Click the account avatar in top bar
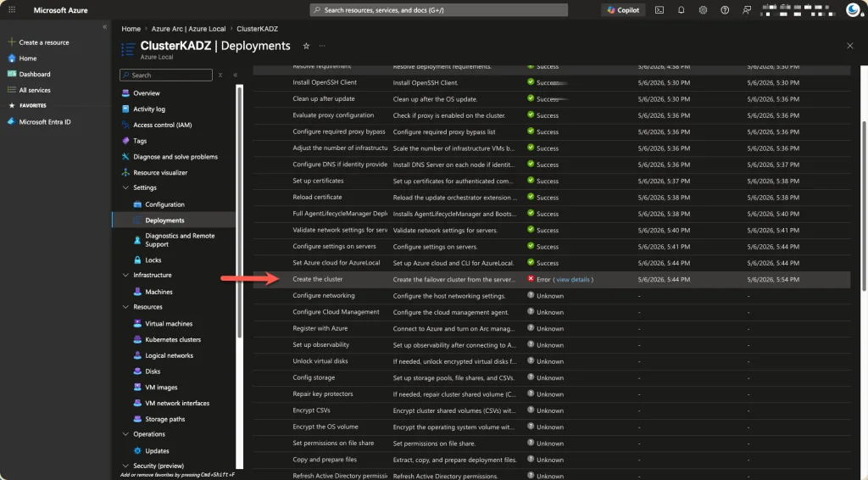The width and height of the screenshot is (868, 480). pos(854,9)
